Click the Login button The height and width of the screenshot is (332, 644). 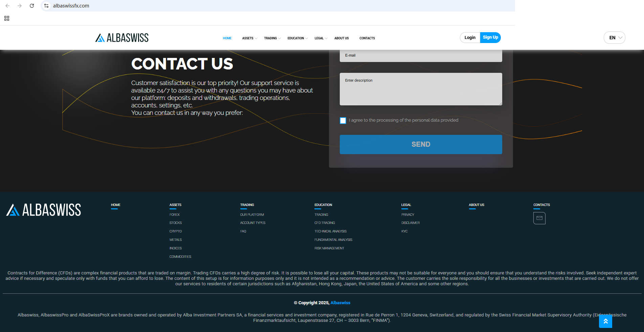tap(470, 38)
